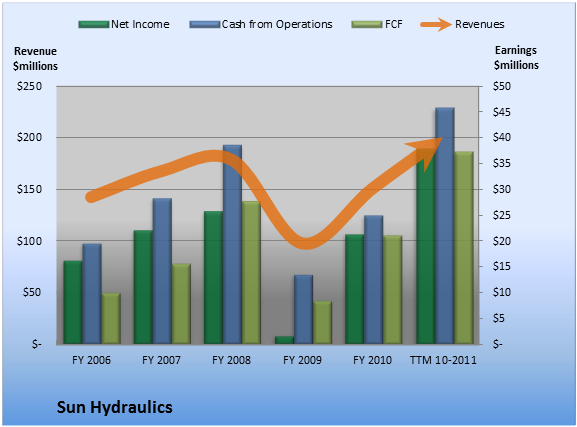
Task: Select the FY 2006 Net Income bar
Action: [72, 303]
